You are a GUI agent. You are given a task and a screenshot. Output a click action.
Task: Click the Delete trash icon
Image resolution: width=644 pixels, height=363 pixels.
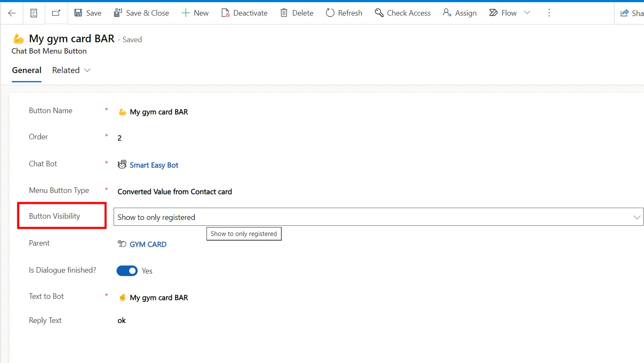coord(284,13)
